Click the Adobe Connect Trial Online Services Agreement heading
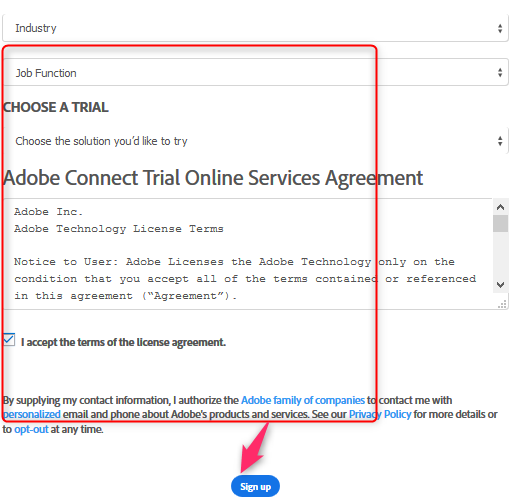The height and width of the screenshot is (504, 524). point(213,178)
